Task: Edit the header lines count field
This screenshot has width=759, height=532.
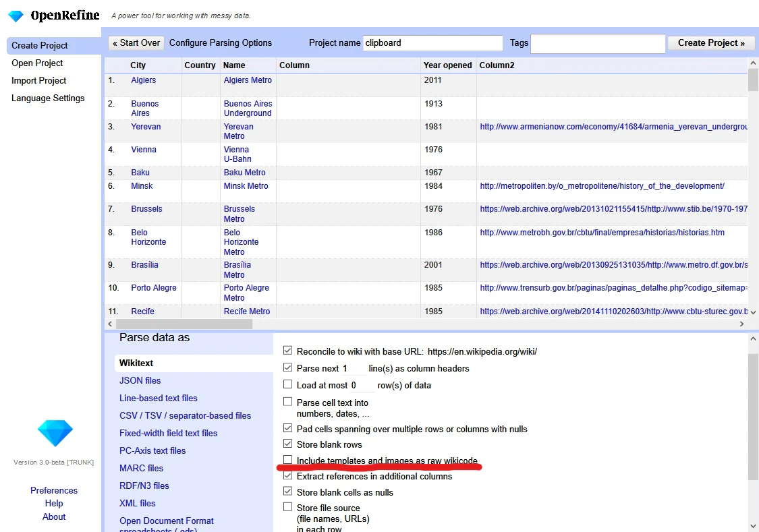Action: pyautogui.click(x=354, y=369)
